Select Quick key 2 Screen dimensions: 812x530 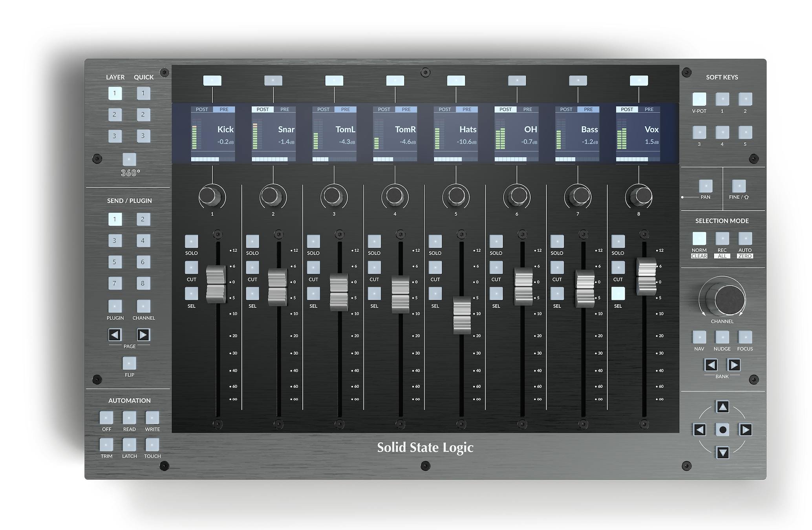click(x=143, y=115)
